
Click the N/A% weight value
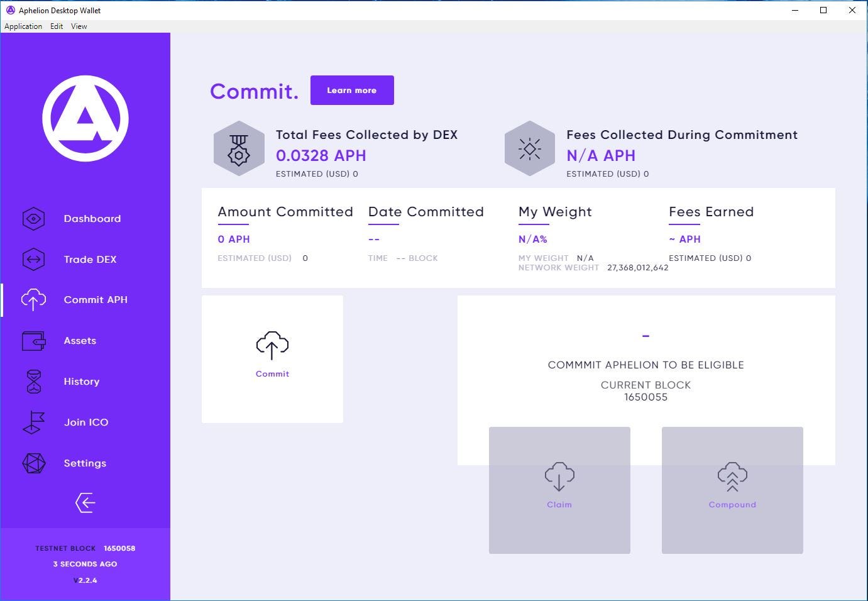[533, 239]
